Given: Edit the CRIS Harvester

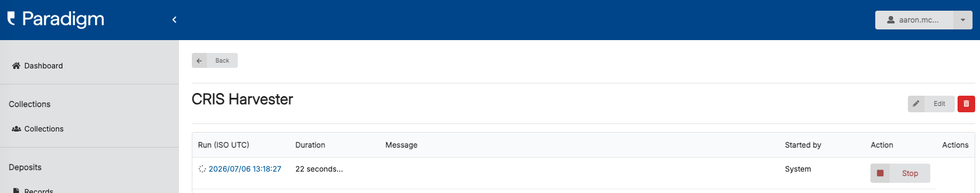Looking at the screenshot, I should click(x=931, y=104).
